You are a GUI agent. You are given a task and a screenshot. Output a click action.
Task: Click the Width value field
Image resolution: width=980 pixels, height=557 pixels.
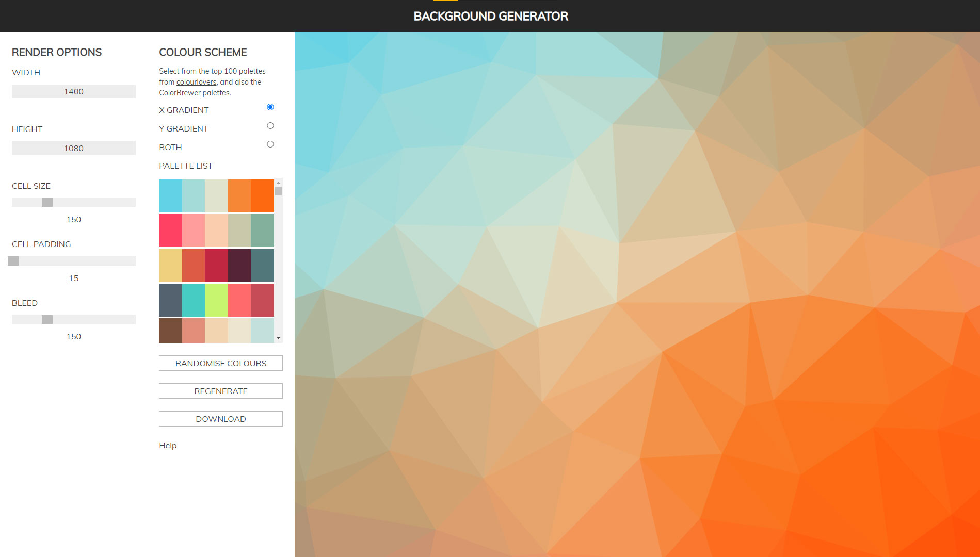click(x=73, y=91)
